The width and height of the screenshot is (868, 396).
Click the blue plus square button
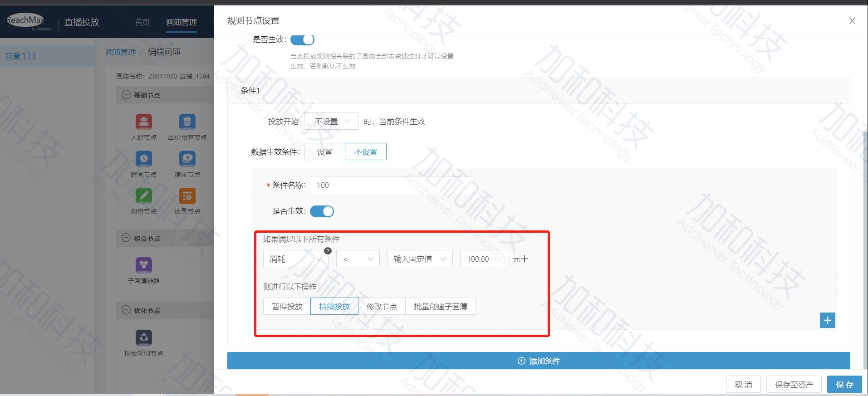tap(827, 320)
